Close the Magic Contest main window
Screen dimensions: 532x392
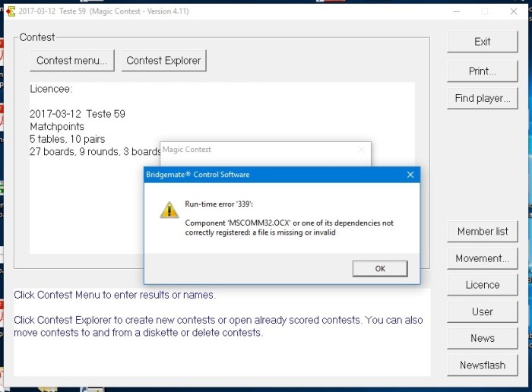[x=514, y=11]
